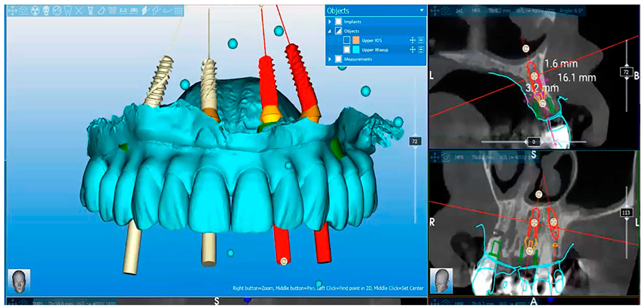Click the skull view toolbar icon
Image resolution: width=644 pixels, height=308 pixels.
tap(46, 11)
